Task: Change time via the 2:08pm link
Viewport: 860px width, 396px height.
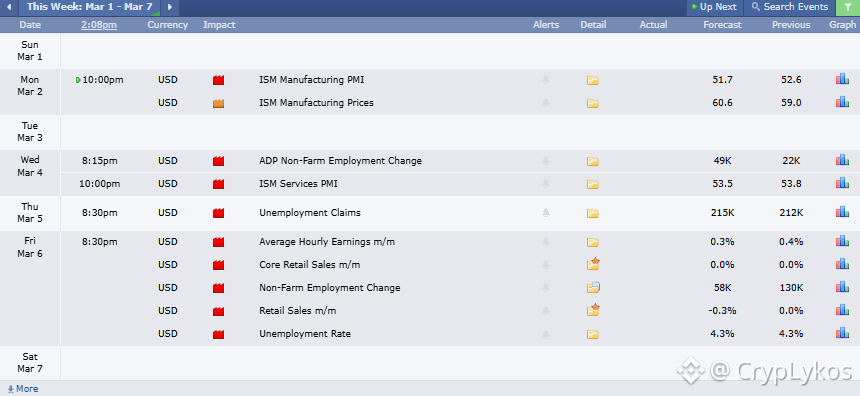Action: click(99, 25)
